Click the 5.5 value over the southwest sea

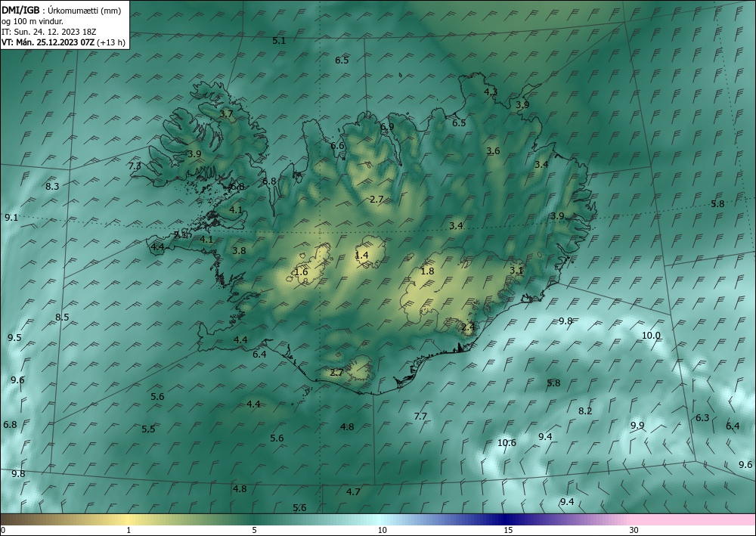click(148, 429)
